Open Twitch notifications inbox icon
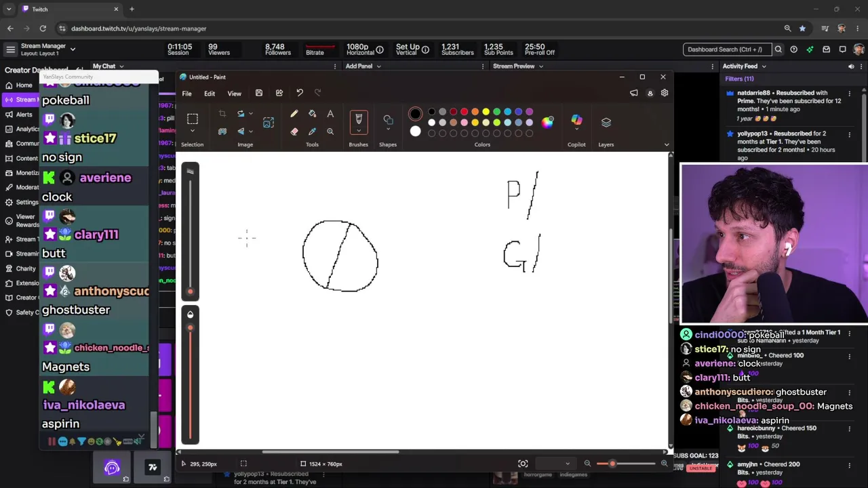The height and width of the screenshot is (488, 868). pos(826,49)
